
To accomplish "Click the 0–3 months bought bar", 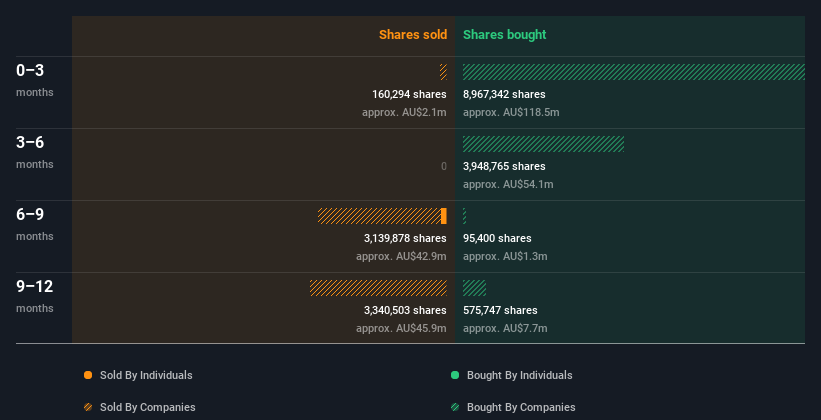I will 634,72.
